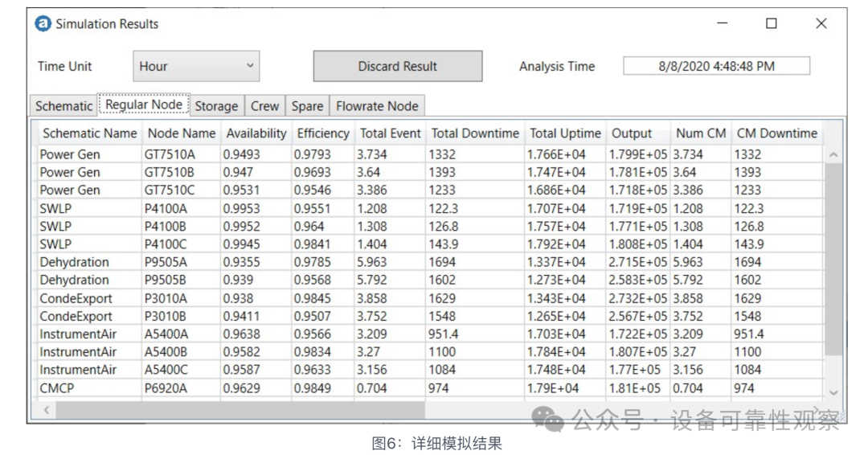
Task: Select node name P9505A
Action: (166, 262)
